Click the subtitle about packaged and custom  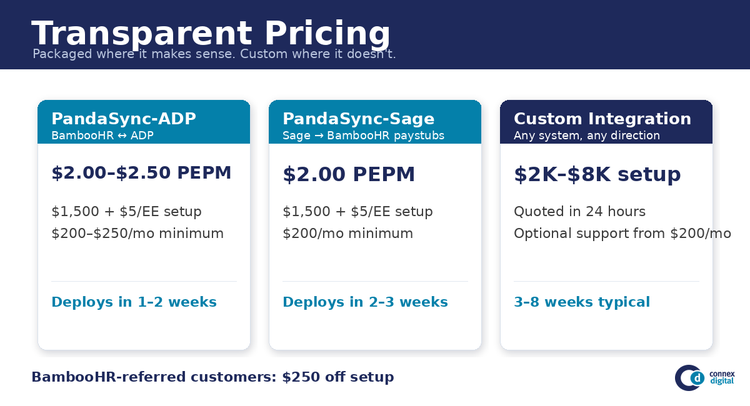click(214, 54)
